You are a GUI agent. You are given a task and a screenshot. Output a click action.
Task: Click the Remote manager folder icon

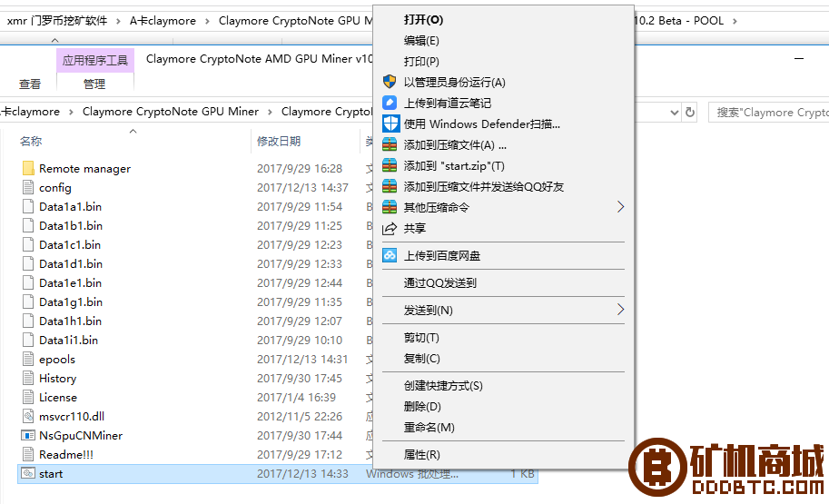point(28,168)
